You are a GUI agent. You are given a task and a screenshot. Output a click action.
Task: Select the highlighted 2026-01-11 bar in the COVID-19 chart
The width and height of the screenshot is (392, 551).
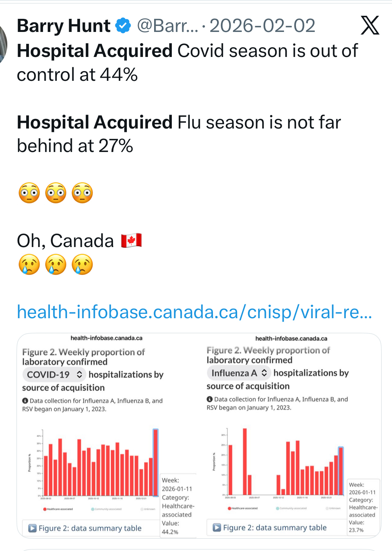pyautogui.click(x=156, y=463)
